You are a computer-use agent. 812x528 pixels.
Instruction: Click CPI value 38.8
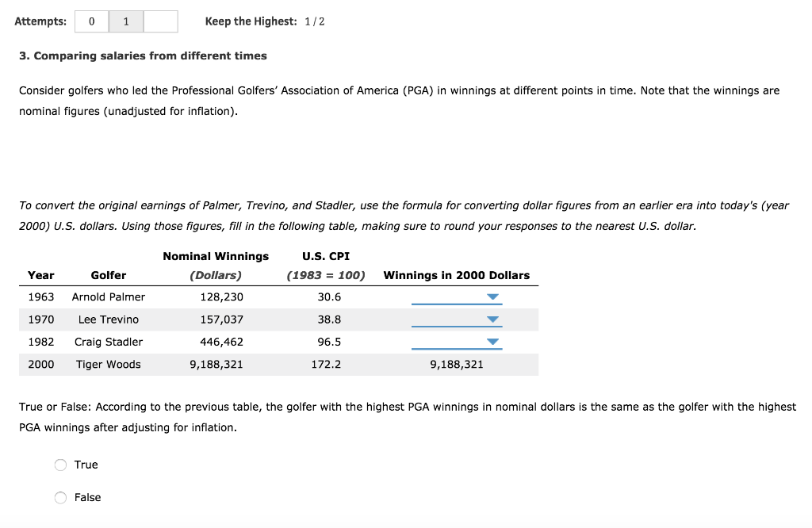[x=329, y=319]
